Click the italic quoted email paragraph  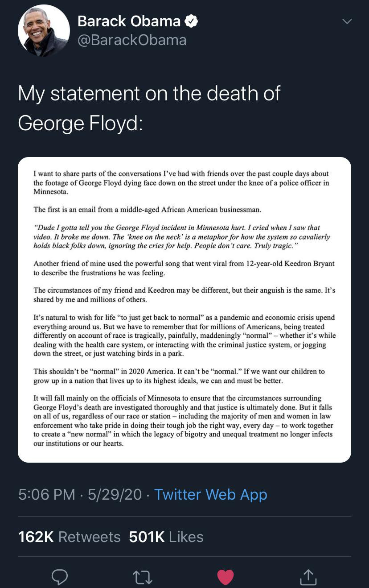point(181,236)
